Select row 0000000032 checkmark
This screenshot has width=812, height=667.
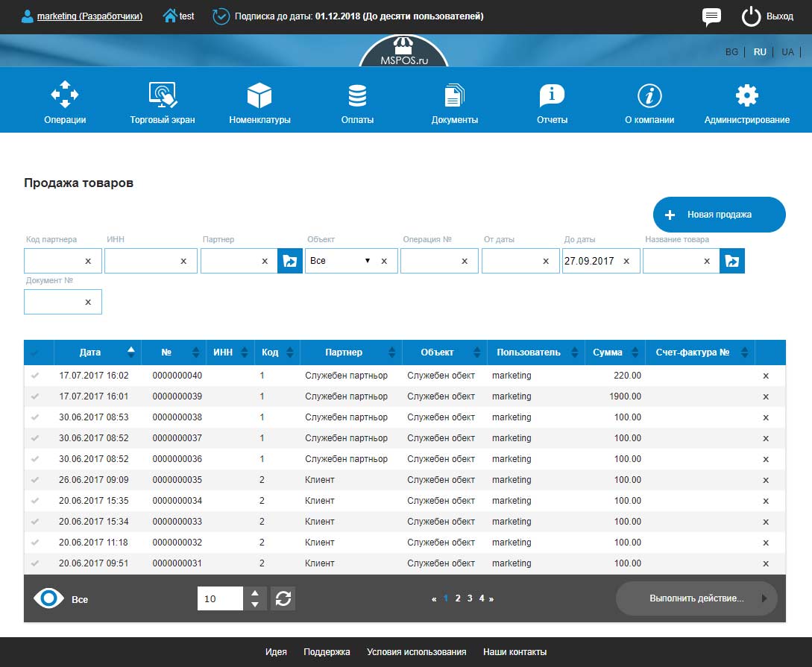[x=35, y=543]
